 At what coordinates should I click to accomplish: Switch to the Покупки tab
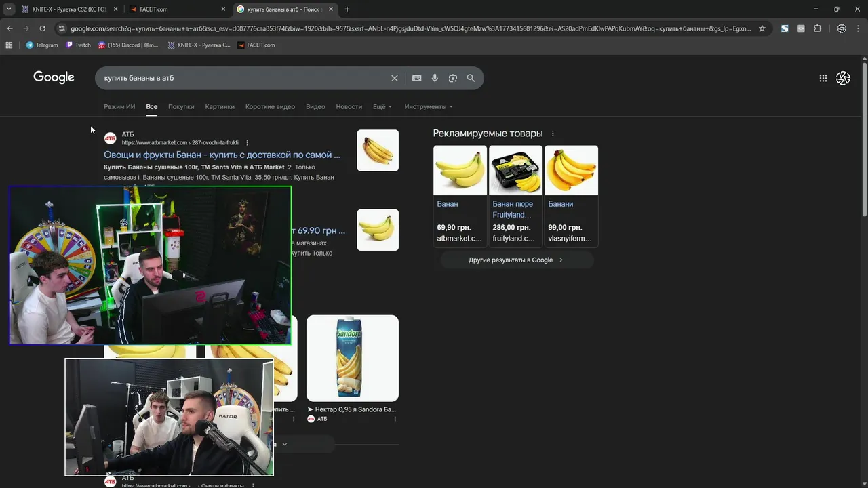[181, 106]
